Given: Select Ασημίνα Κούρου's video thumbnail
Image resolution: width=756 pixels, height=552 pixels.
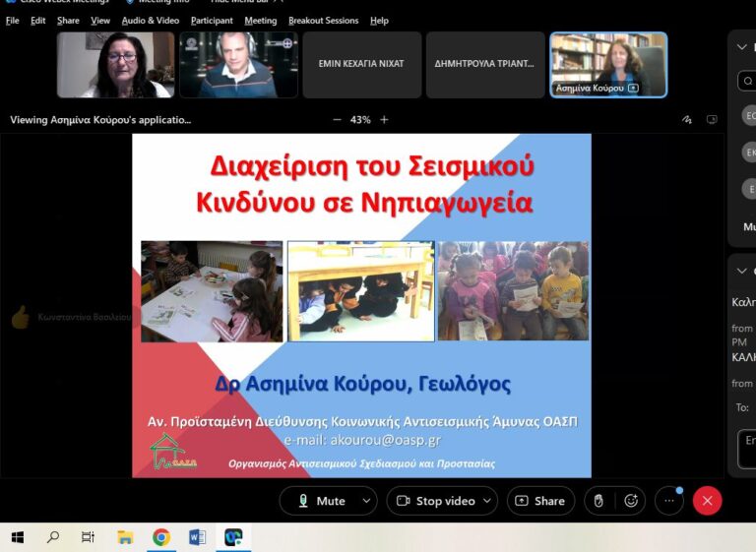Looking at the screenshot, I should [x=608, y=64].
